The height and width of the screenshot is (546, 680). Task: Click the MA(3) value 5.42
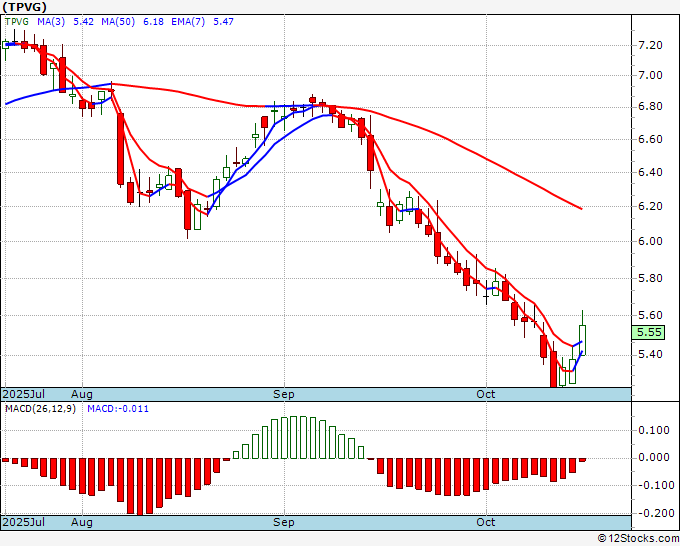coord(83,22)
